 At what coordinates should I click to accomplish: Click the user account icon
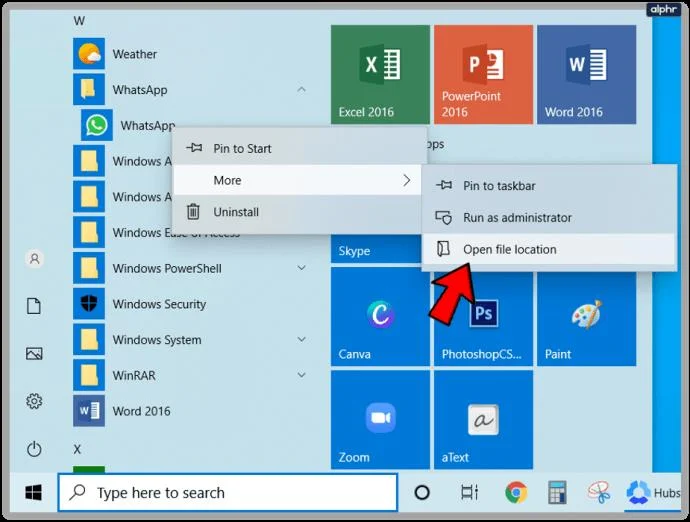pos(34,258)
